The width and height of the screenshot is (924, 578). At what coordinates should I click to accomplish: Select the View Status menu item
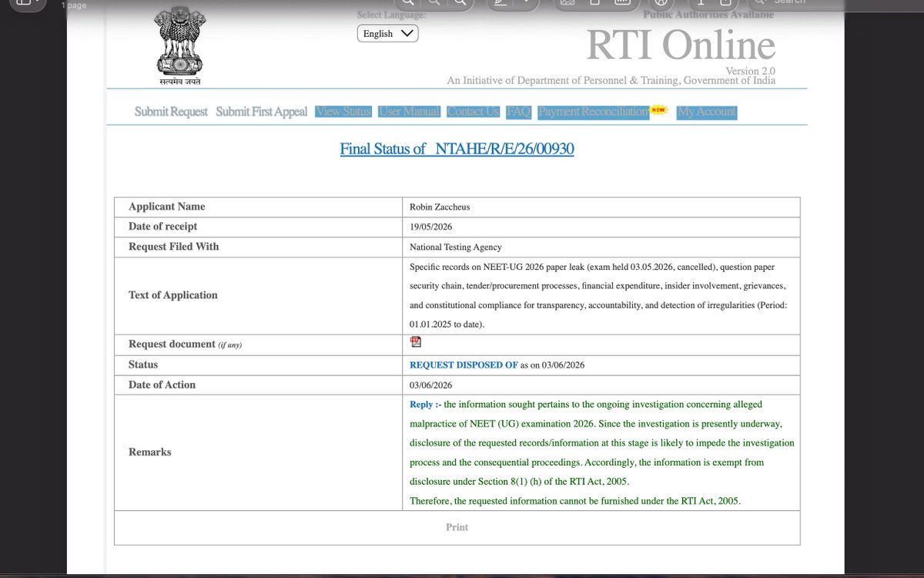343,112
